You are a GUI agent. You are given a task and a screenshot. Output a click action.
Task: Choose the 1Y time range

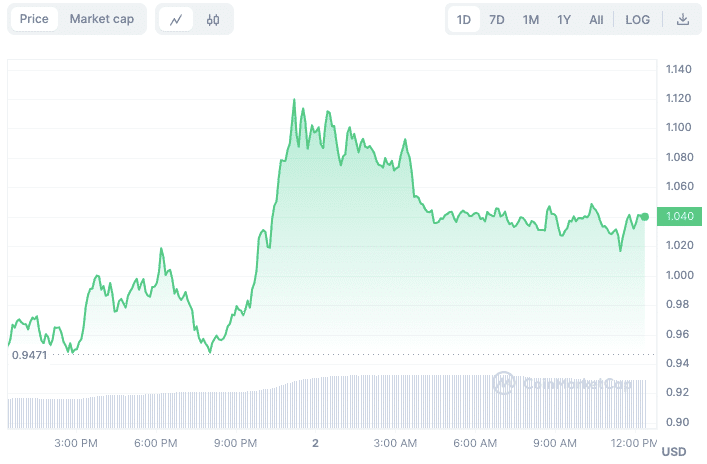tap(564, 20)
